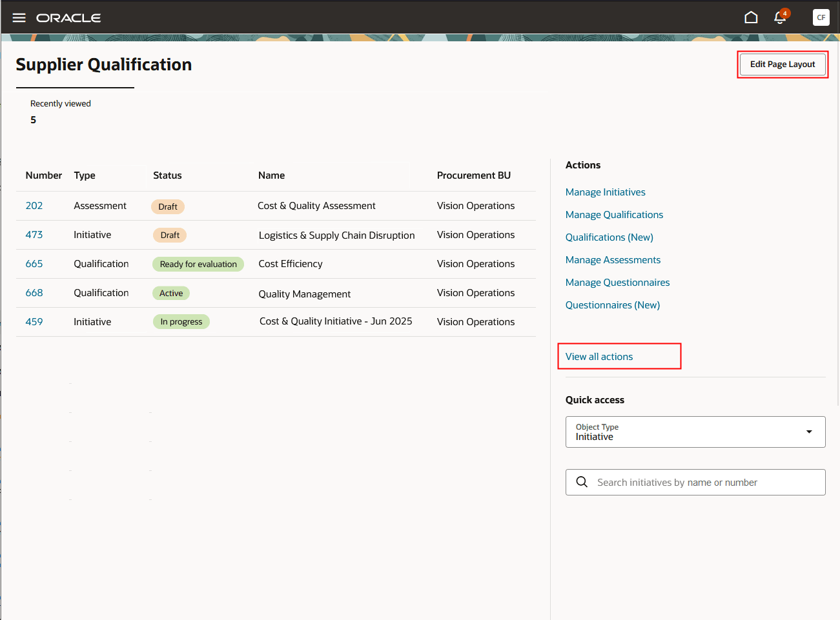The width and height of the screenshot is (840, 620).
Task: Click Cost & Quality Assessment name
Action: tap(316, 206)
